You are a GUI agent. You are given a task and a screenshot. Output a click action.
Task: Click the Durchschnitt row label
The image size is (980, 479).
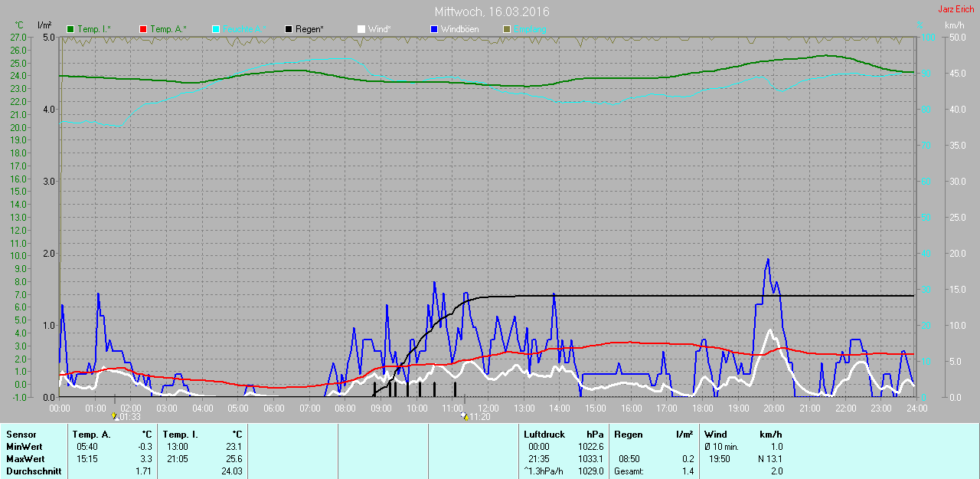pyautogui.click(x=34, y=471)
